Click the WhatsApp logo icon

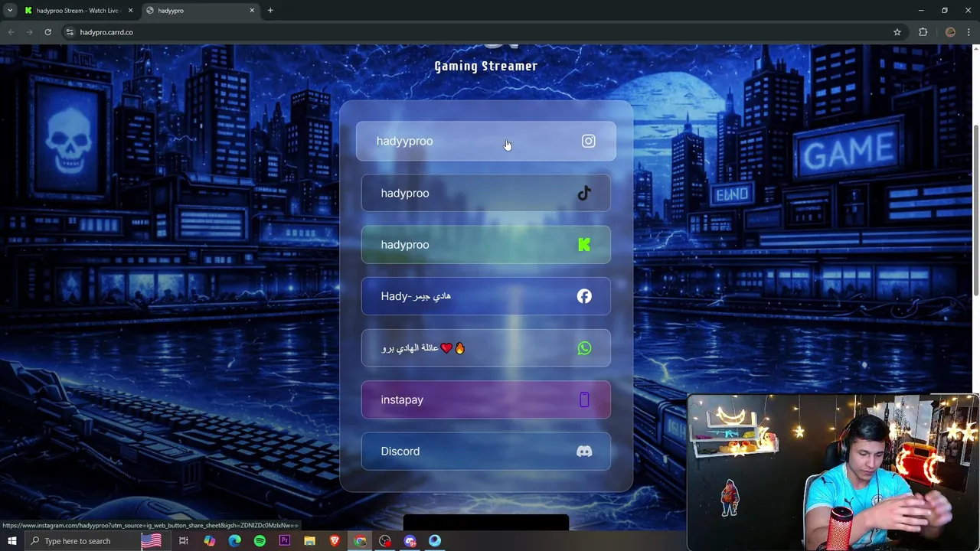(584, 348)
